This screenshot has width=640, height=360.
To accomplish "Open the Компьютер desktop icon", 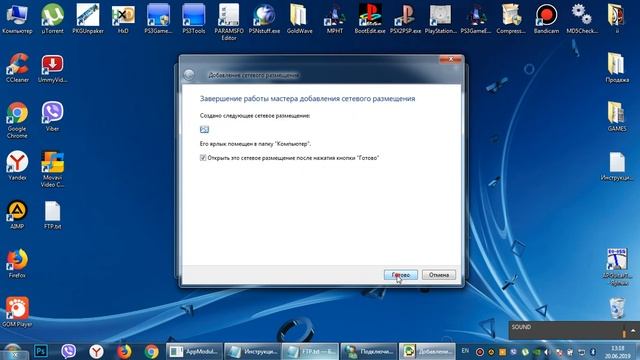I will [x=17, y=18].
